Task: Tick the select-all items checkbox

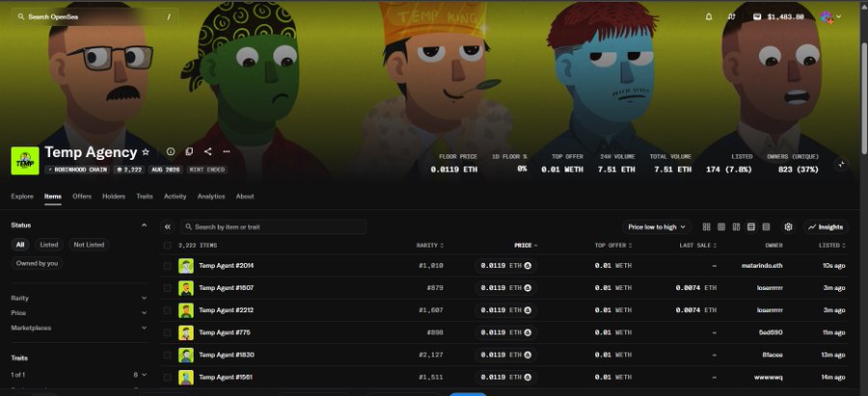Action: (168, 245)
